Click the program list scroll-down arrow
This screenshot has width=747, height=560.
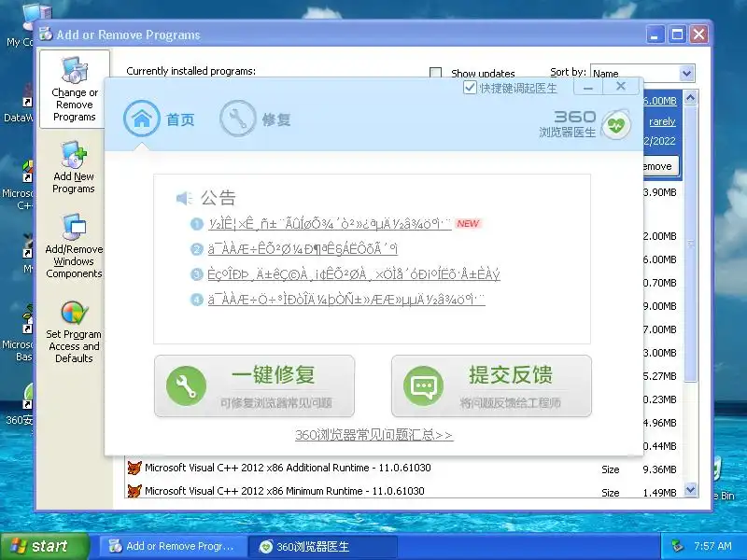pyautogui.click(x=690, y=489)
